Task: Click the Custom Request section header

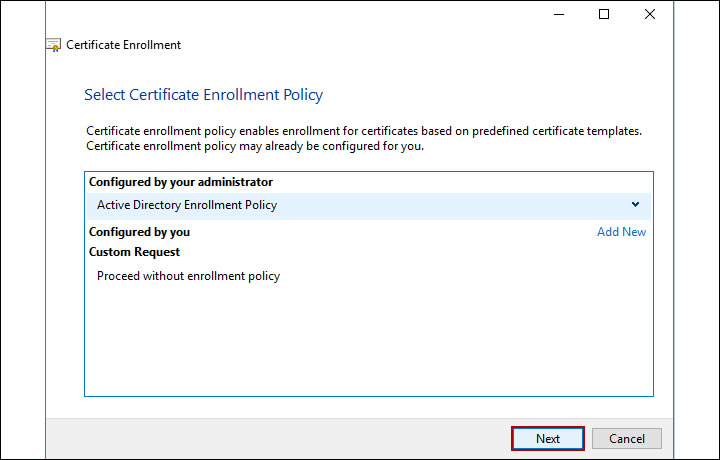Action: 134,252
